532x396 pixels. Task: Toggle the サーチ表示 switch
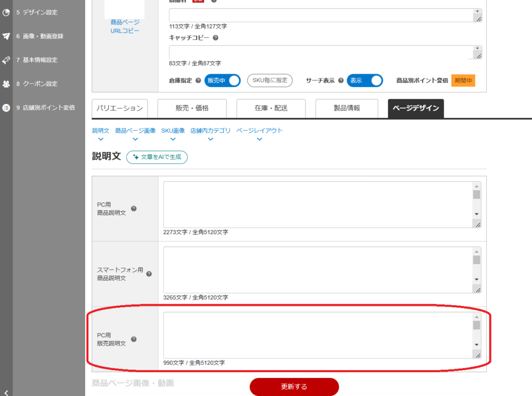click(364, 80)
